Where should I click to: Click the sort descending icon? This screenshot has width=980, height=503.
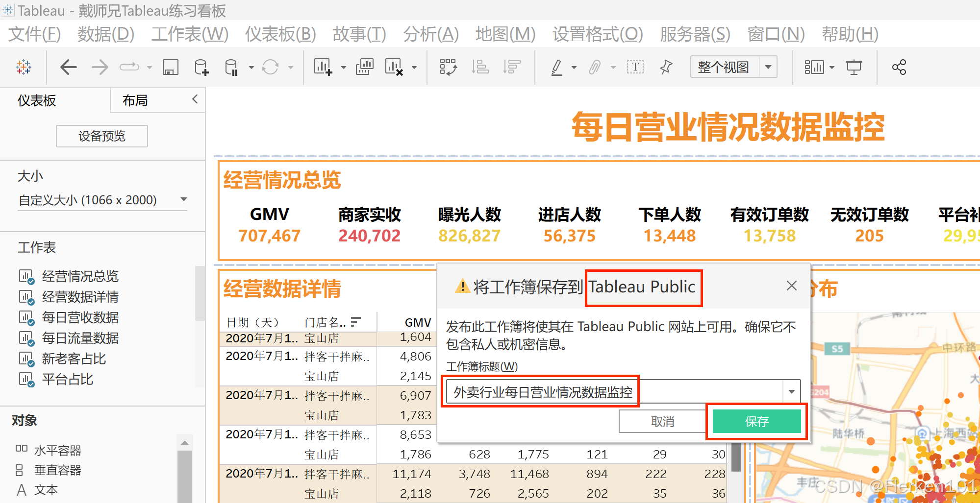511,67
